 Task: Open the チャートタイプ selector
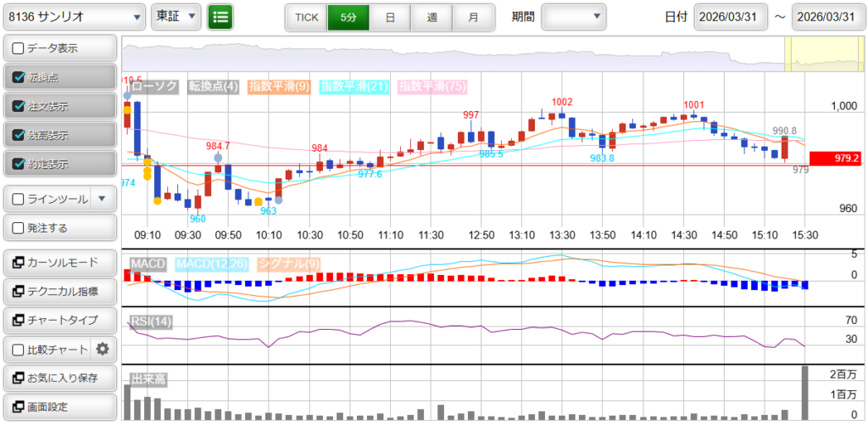coord(59,320)
